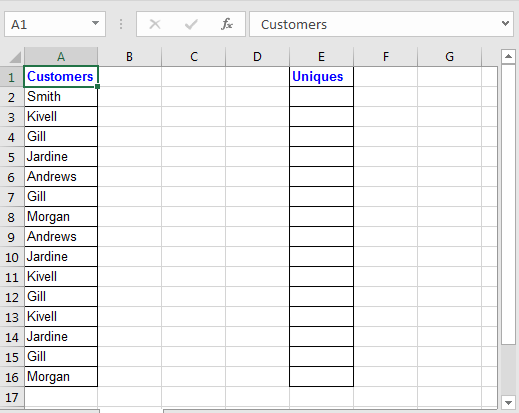Select the cell containing Smith
Screen dimensions: 519x413
tap(61, 97)
